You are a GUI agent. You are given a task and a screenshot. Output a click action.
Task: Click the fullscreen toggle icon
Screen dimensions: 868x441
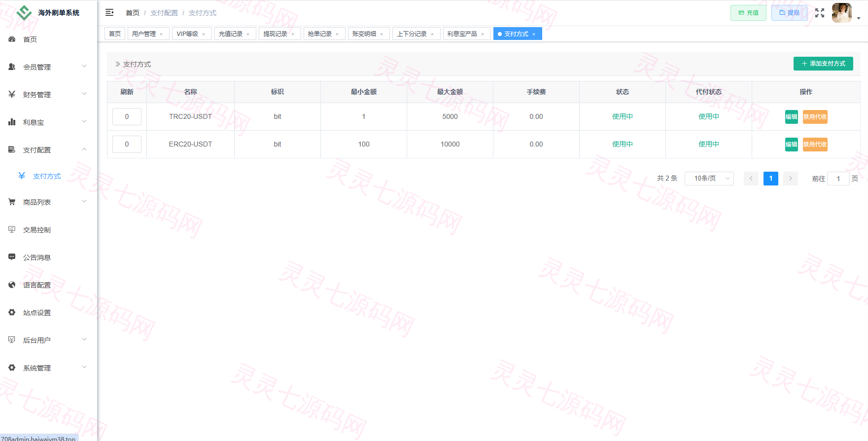(819, 13)
